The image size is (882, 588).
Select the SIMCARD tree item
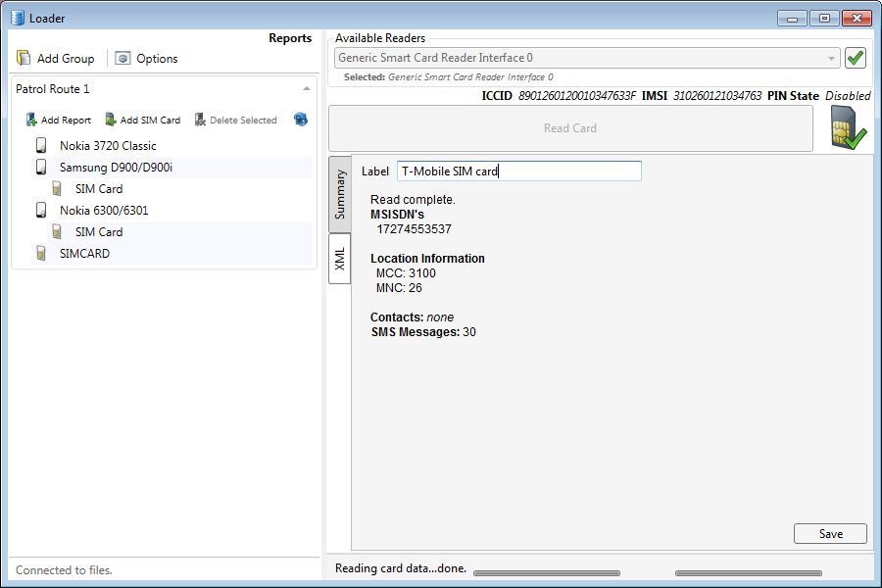click(85, 253)
